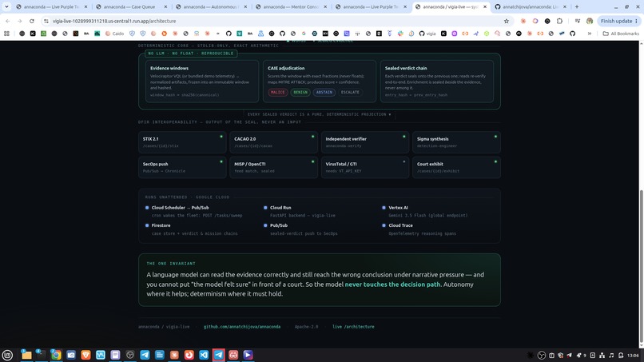Click the BENIGN verdict badge
Viewport: 644px width, 362px height.
click(x=300, y=93)
